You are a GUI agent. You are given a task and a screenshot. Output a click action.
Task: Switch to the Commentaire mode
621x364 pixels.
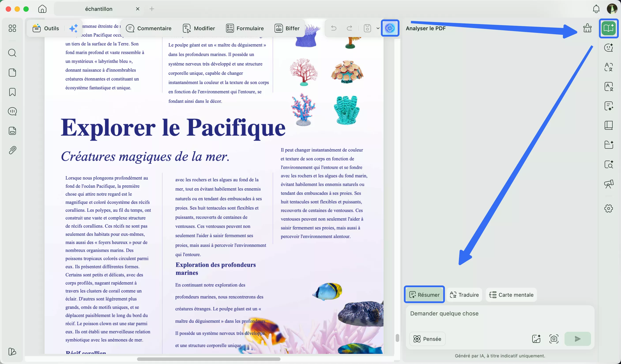coord(149,28)
